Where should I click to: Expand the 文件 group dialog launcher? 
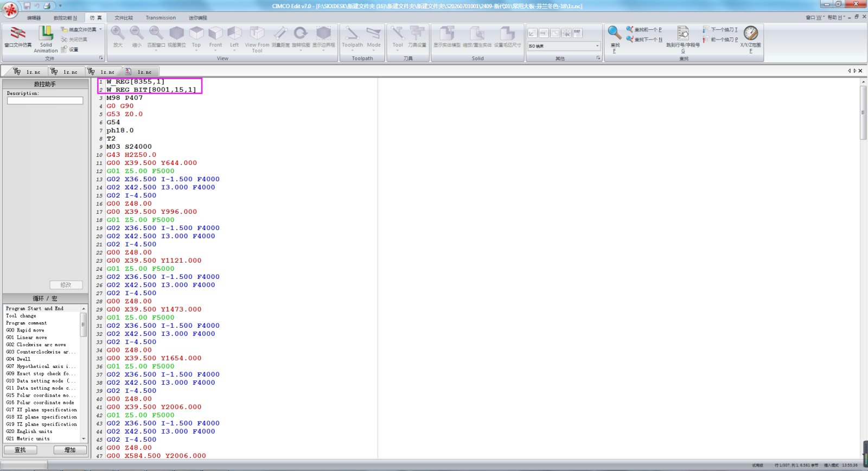coord(101,58)
